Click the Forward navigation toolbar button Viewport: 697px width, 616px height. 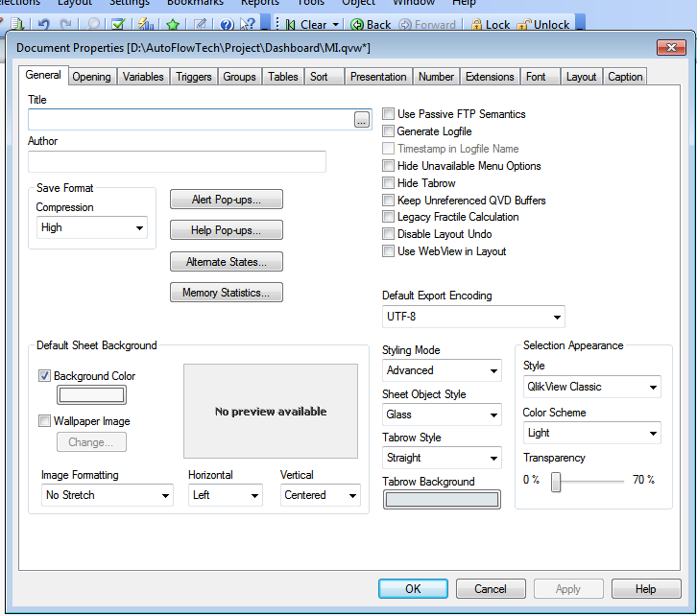click(x=427, y=24)
